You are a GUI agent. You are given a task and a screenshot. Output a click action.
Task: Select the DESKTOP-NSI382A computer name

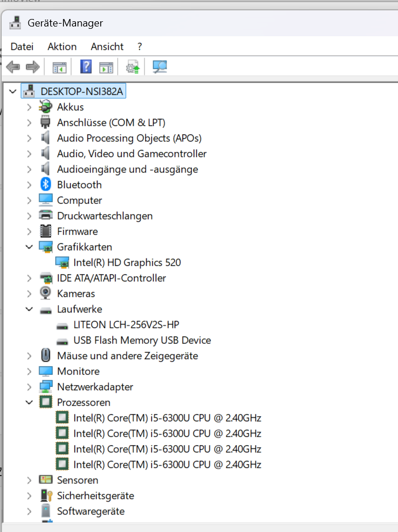coord(81,92)
